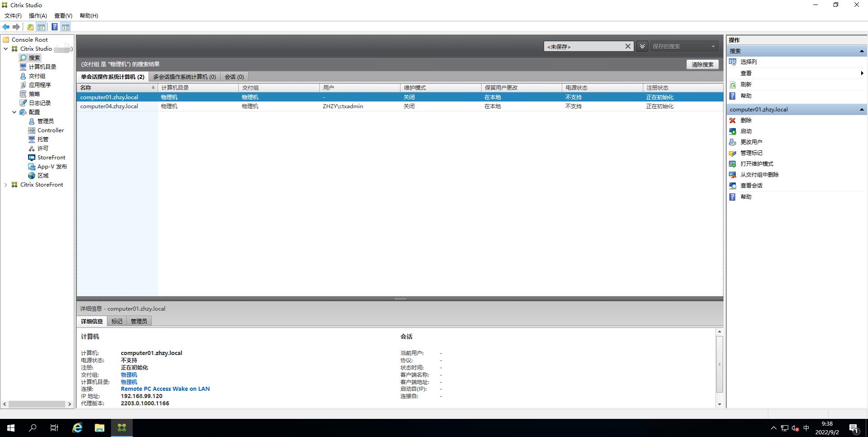Open the 查看 submenu arrow
This screenshot has width=868, height=437.
pyautogui.click(x=862, y=73)
